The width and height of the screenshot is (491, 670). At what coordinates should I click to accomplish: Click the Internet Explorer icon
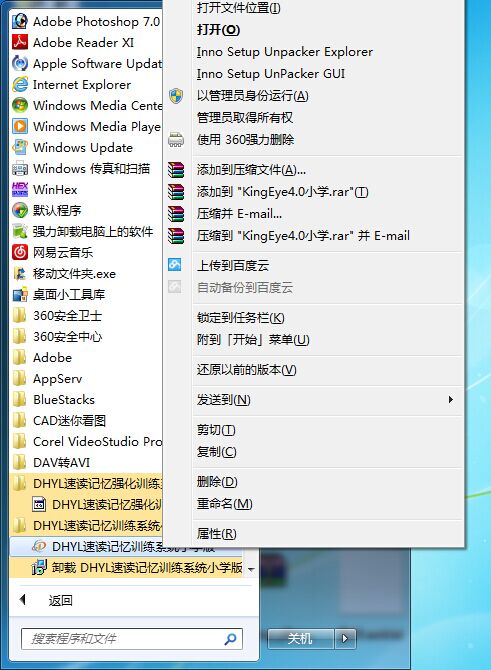20,84
